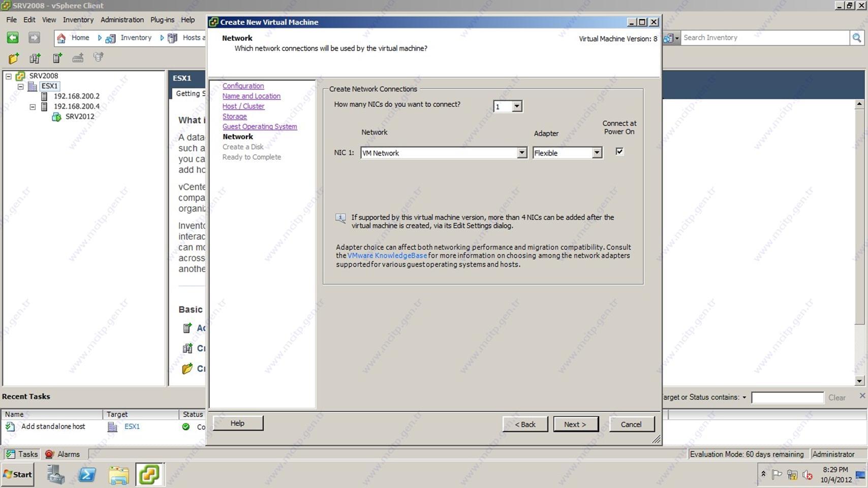The height and width of the screenshot is (488, 868).
Task: Open the Edit menu
Action: click(x=29, y=20)
